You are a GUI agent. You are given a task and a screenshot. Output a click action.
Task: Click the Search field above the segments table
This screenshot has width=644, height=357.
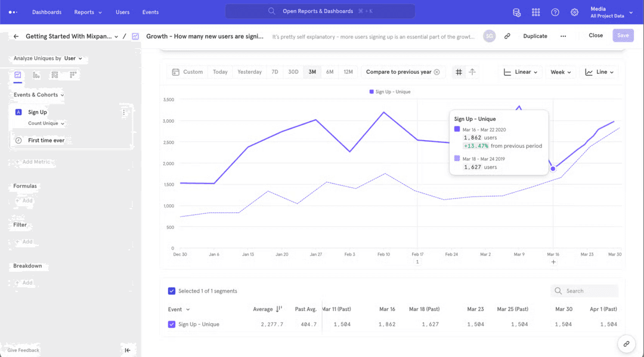point(584,291)
